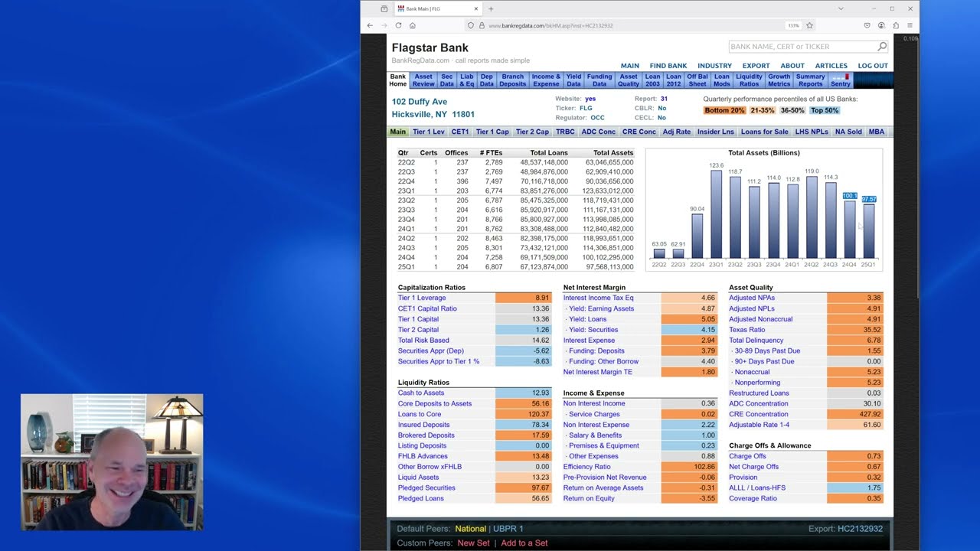This screenshot has width=980, height=551.
Task: Open the ABOUT navigation link
Action: point(792,66)
